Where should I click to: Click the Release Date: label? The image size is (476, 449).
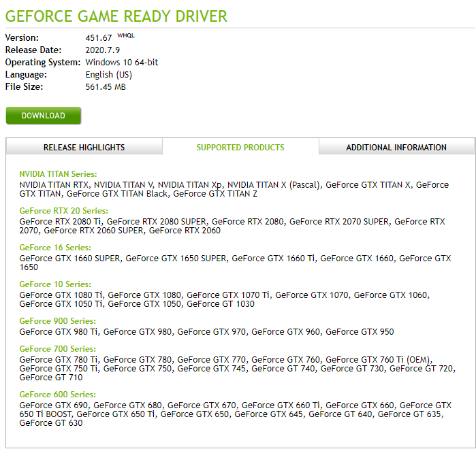(x=33, y=50)
